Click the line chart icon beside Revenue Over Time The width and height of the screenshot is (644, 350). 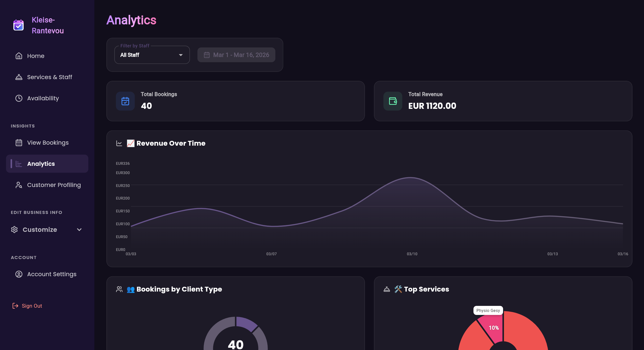click(x=119, y=143)
